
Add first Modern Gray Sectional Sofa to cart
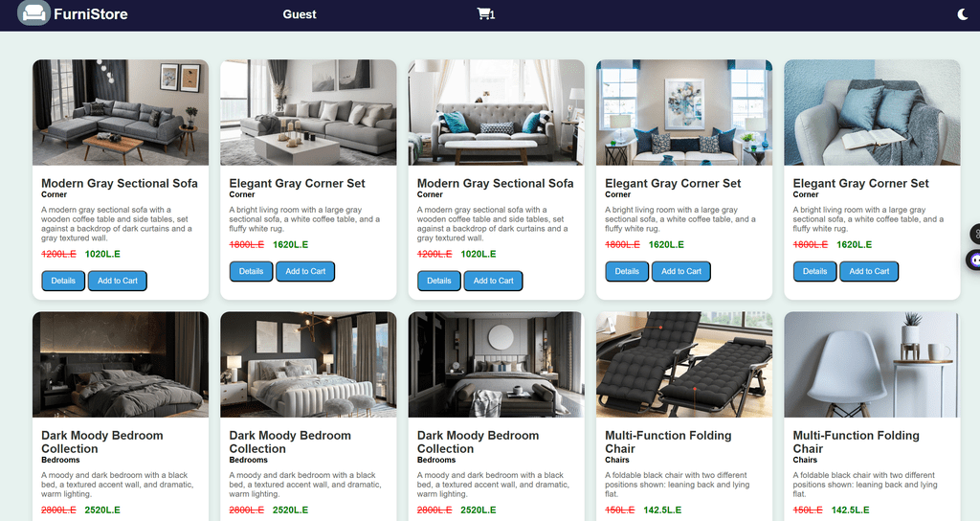click(118, 281)
